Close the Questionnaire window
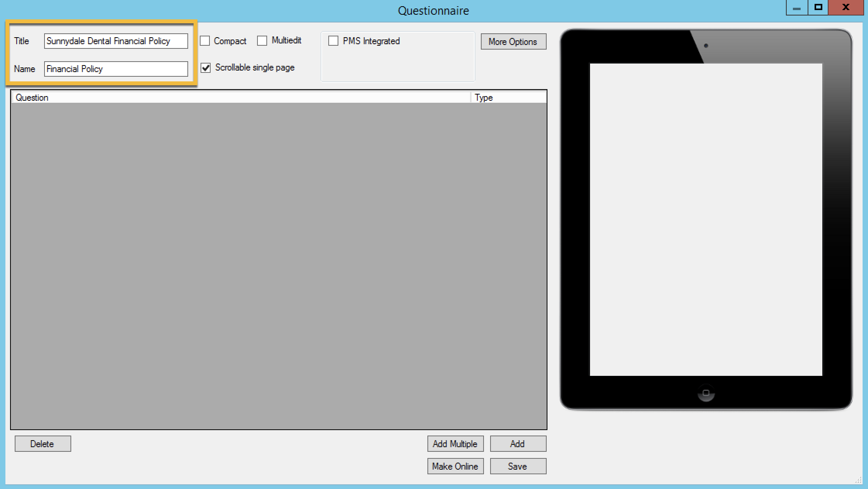The height and width of the screenshot is (489, 868). click(846, 8)
